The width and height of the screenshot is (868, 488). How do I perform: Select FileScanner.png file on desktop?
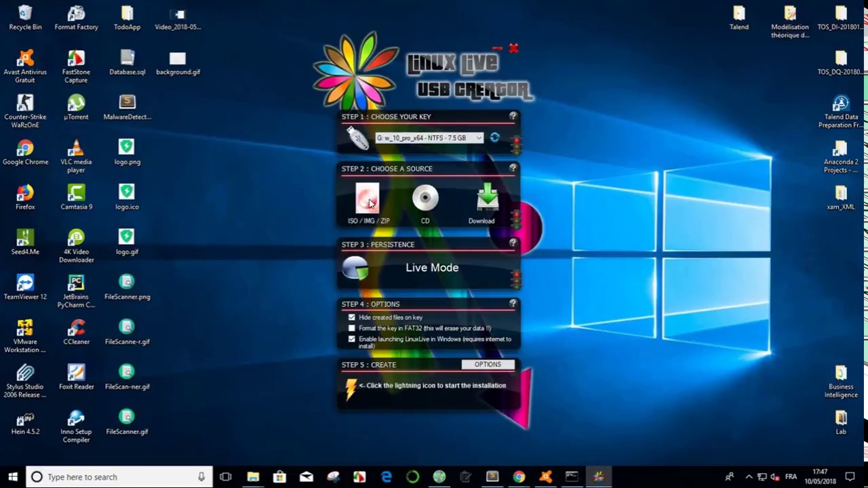pos(127,287)
